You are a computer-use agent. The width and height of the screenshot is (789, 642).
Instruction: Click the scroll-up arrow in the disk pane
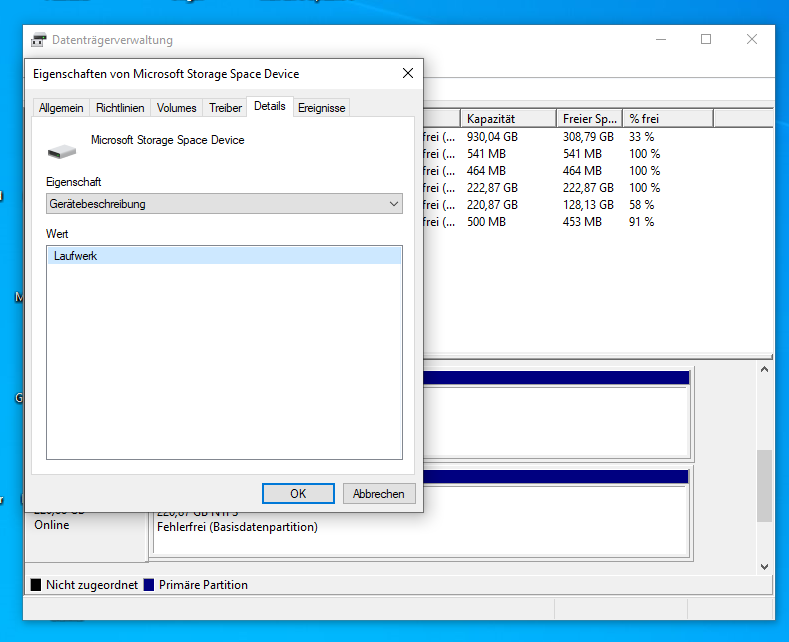tap(764, 369)
